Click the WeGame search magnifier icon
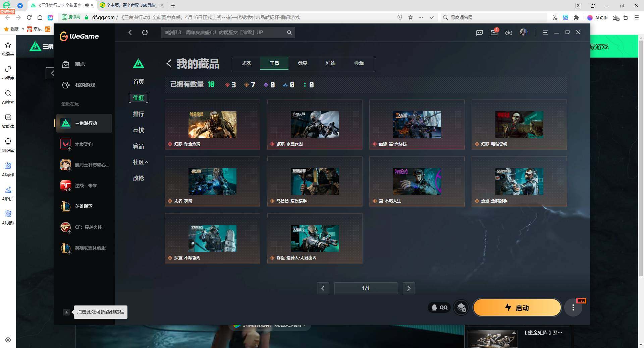This screenshot has width=644, height=348. (x=289, y=32)
